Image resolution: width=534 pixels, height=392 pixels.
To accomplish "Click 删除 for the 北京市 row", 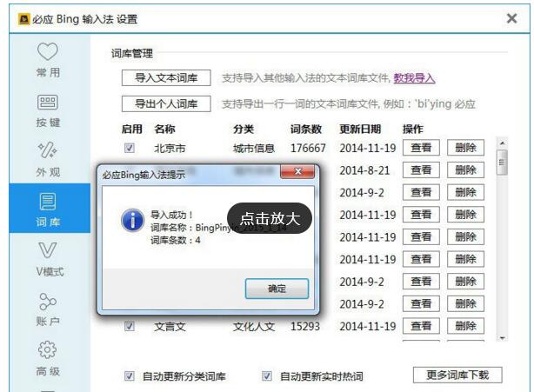I will pyautogui.click(x=465, y=148).
